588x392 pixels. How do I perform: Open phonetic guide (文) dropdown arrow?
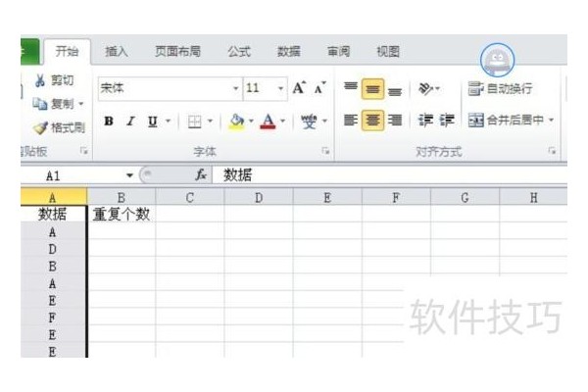click(x=324, y=121)
